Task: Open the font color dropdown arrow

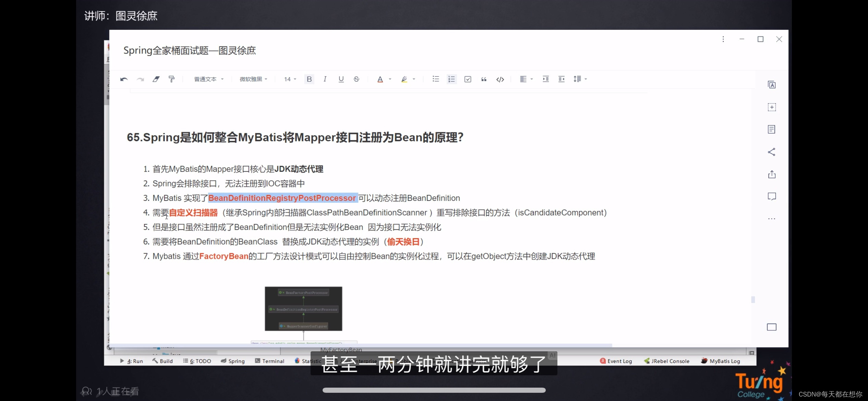Action: [390, 79]
